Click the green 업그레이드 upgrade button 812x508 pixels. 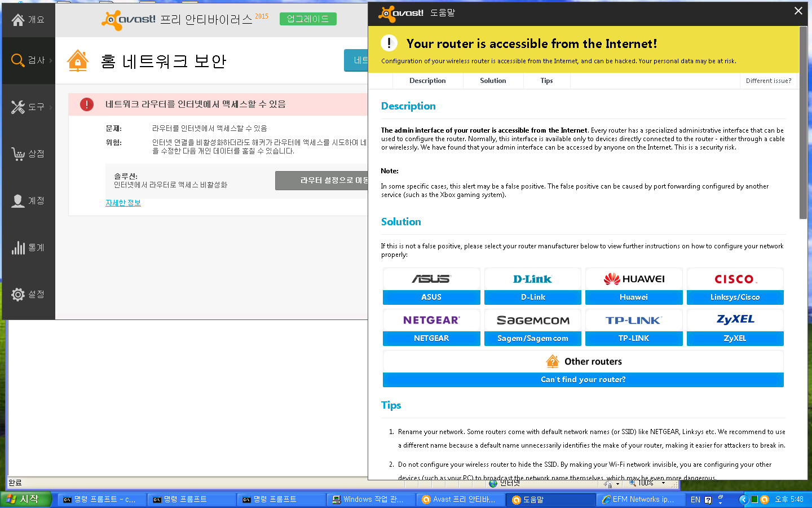(x=308, y=19)
